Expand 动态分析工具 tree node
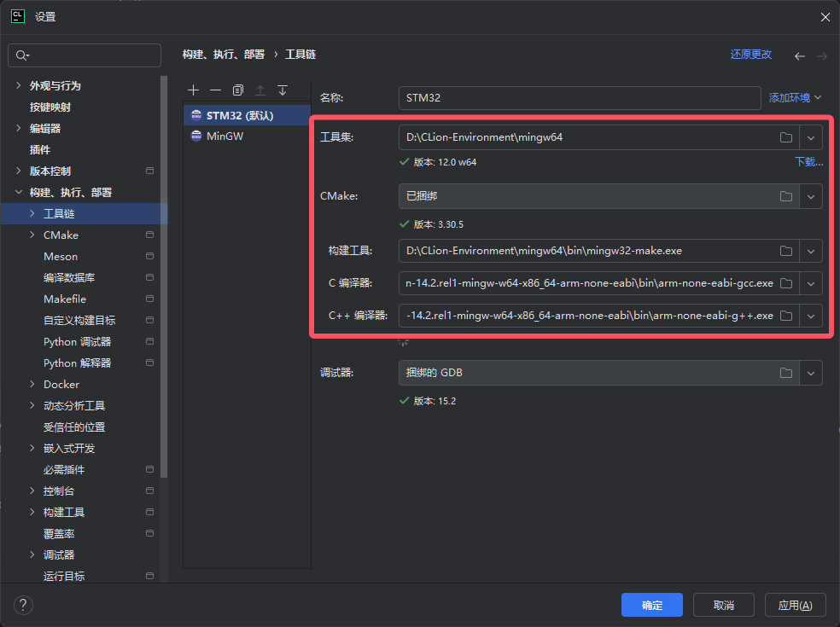 (x=32, y=405)
